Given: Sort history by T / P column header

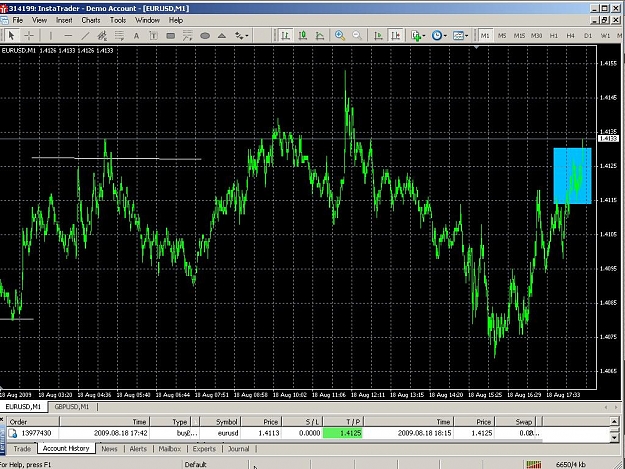Looking at the screenshot, I should click(343, 422).
